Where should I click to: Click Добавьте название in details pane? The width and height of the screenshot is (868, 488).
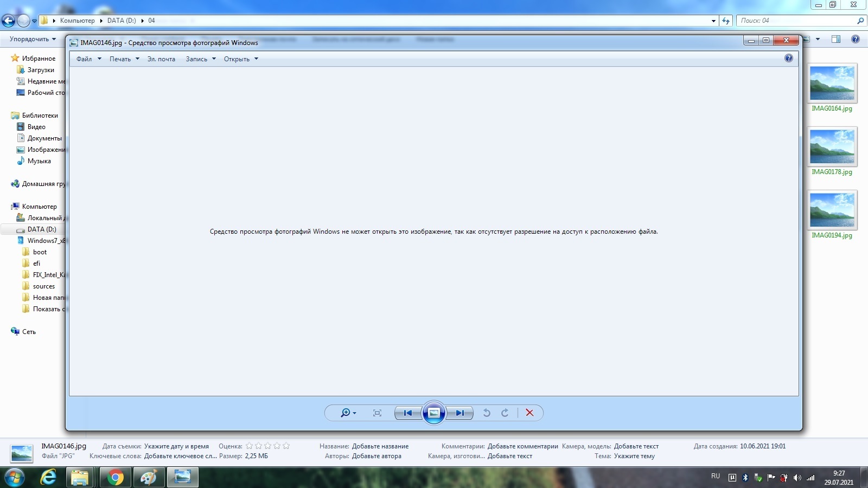point(380,446)
